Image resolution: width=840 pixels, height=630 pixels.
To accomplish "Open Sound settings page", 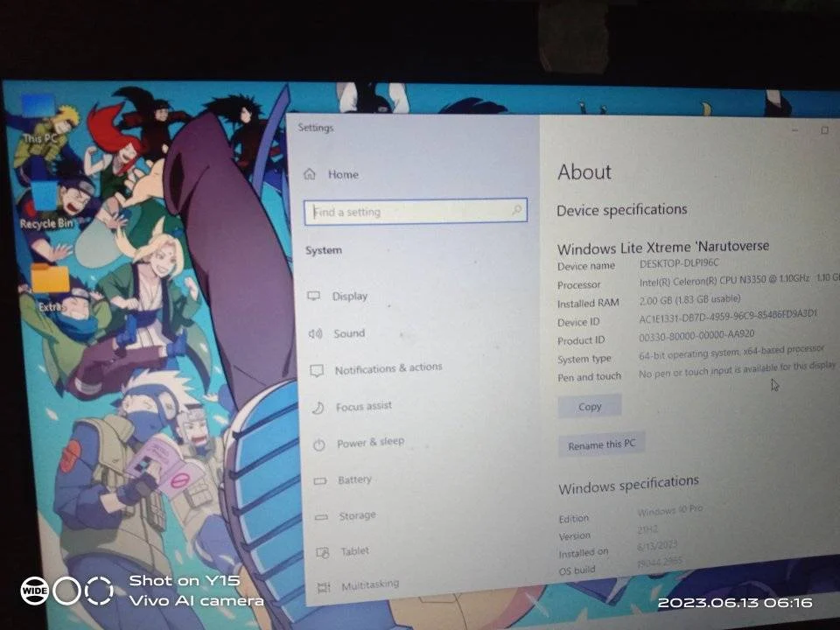I will 349,333.
